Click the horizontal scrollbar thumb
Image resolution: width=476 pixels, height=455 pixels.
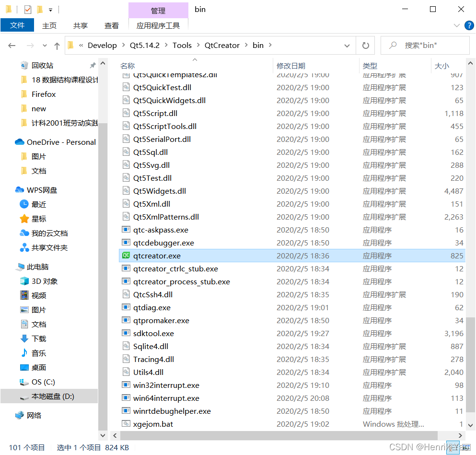(x=279, y=435)
